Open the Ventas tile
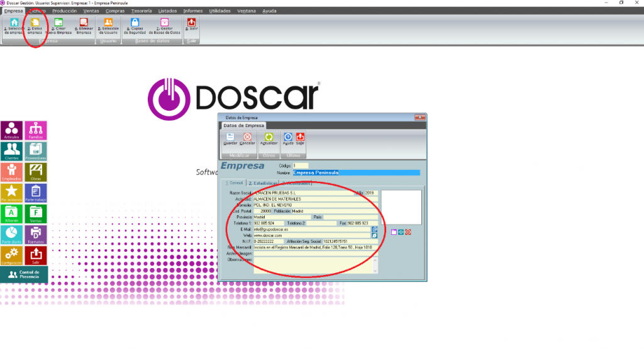 pyautogui.click(x=36, y=214)
